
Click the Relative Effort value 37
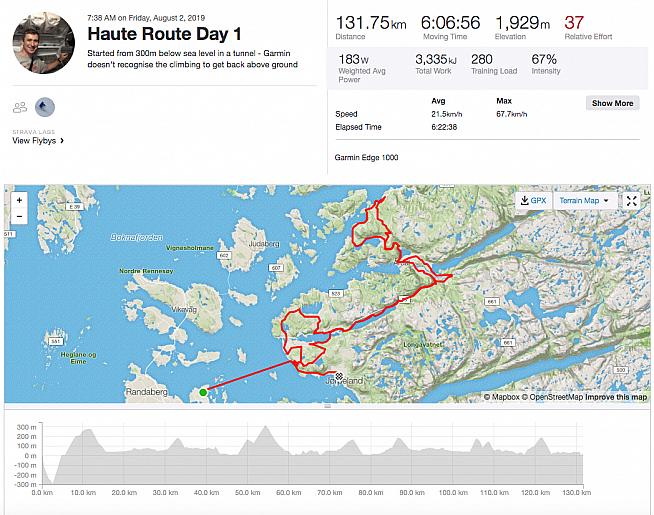coord(574,22)
